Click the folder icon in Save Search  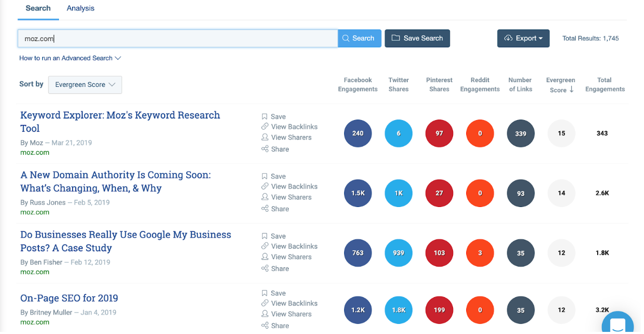[396, 38]
